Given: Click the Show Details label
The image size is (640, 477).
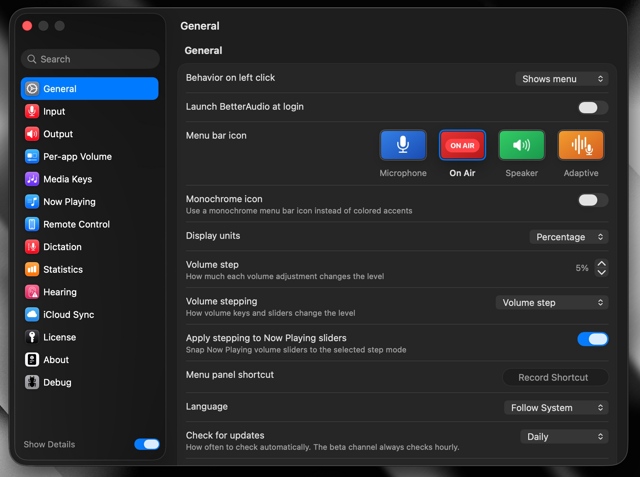Looking at the screenshot, I should 49,444.
